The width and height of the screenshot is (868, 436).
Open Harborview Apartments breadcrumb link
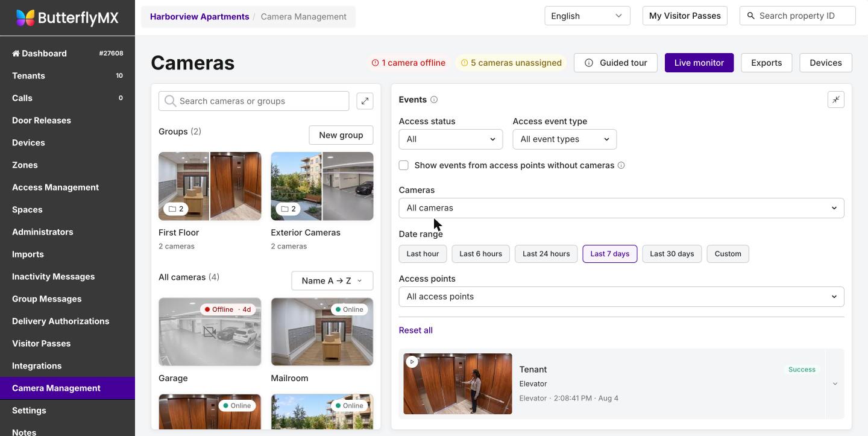click(200, 17)
